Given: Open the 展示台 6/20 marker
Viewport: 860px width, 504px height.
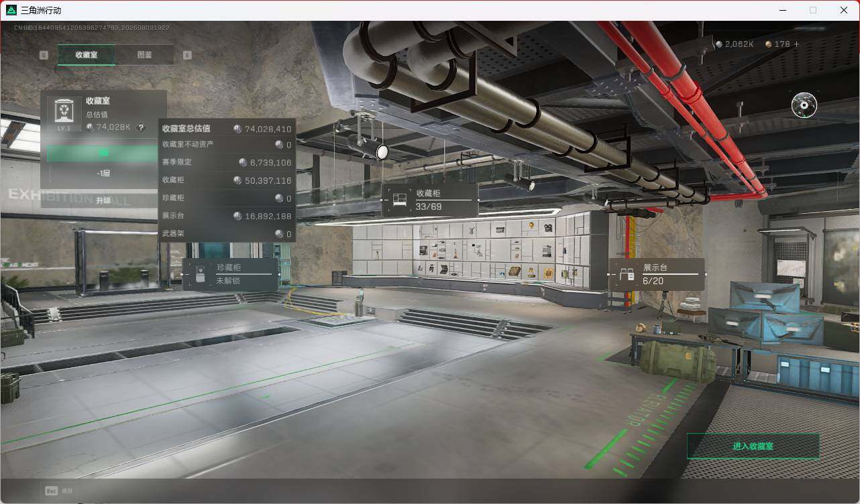Looking at the screenshot, I should click(657, 273).
